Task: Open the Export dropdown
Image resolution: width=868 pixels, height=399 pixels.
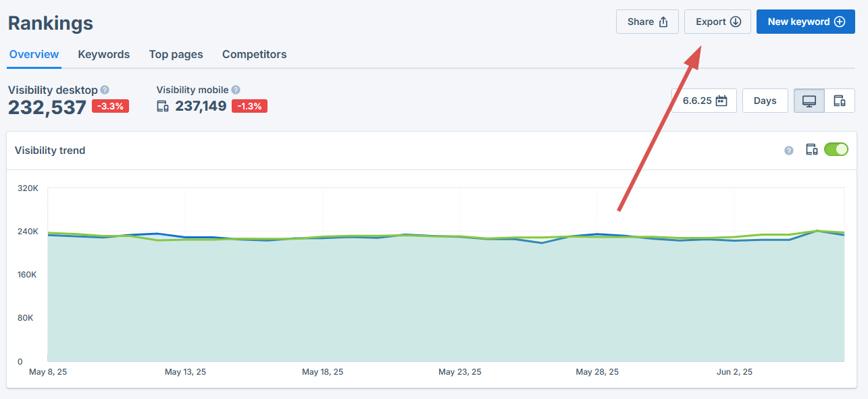Action: [717, 22]
